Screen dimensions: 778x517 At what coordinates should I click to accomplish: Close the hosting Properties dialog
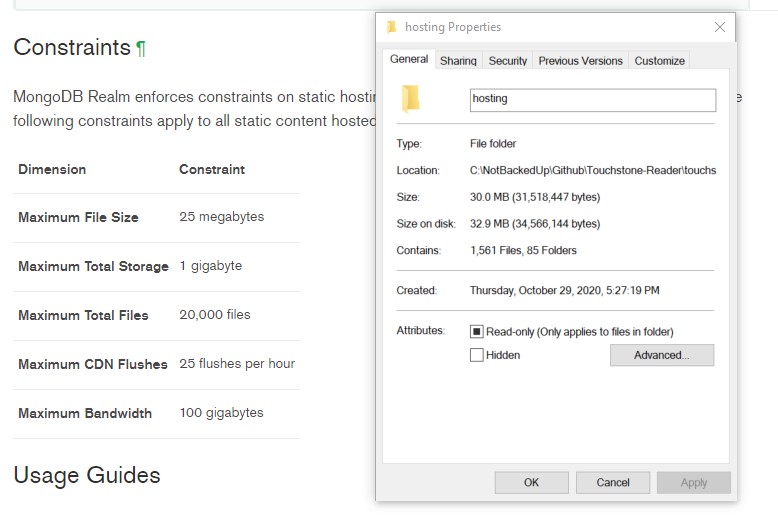point(720,27)
